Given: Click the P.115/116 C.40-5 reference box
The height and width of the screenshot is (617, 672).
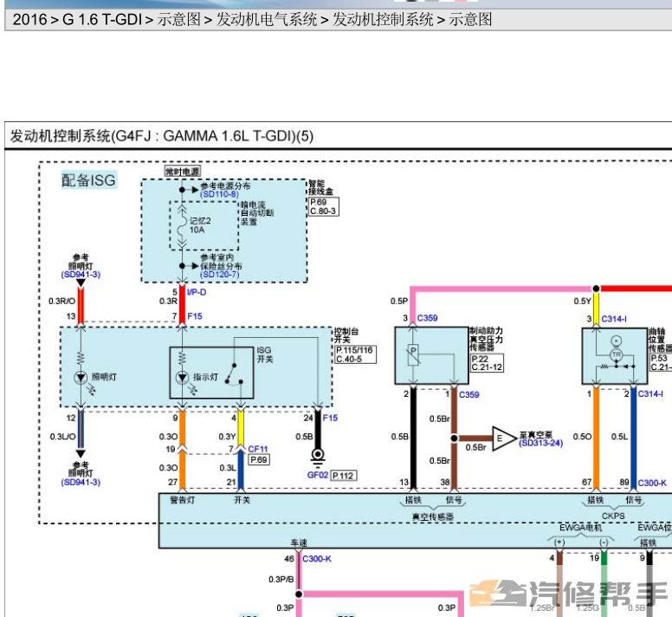Looking at the screenshot, I should pos(355,354).
